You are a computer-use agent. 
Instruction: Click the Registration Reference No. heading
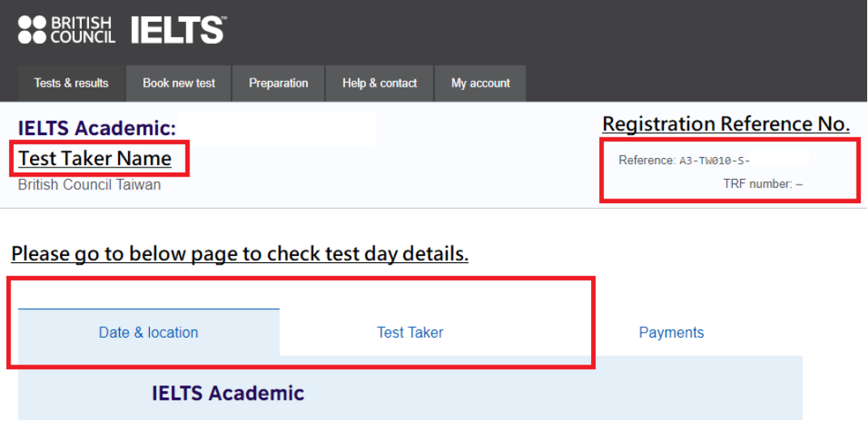point(725,125)
